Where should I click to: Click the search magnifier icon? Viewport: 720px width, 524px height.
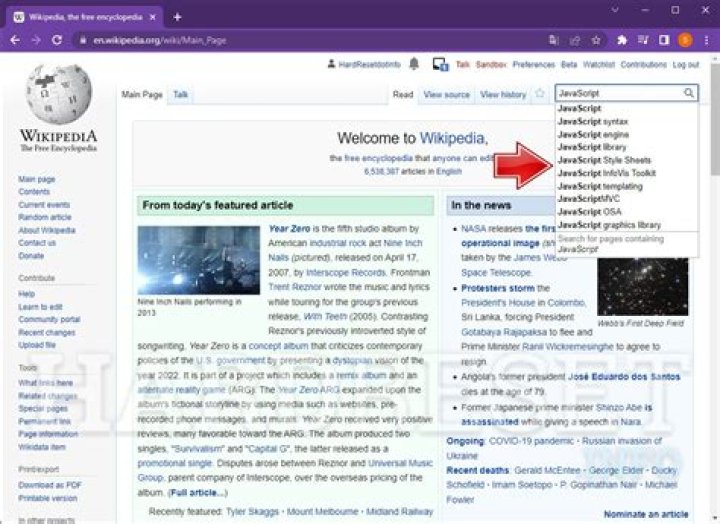point(689,93)
